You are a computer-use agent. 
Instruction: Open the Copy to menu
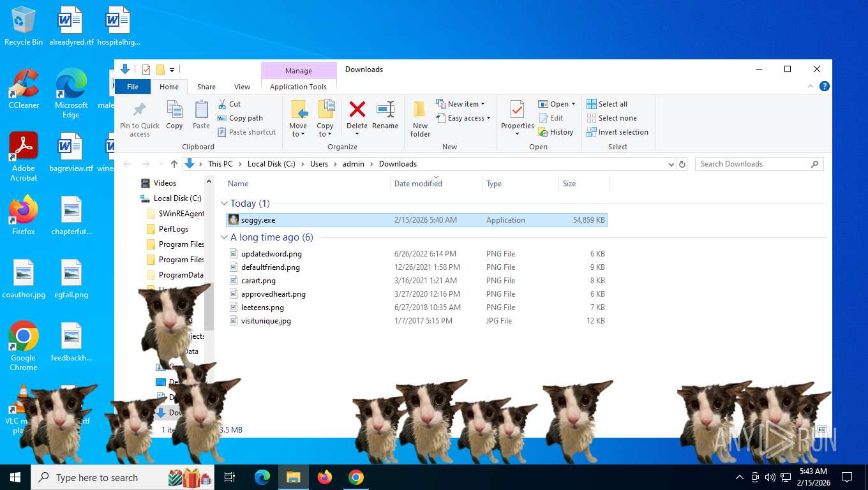pyautogui.click(x=325, y=119)
